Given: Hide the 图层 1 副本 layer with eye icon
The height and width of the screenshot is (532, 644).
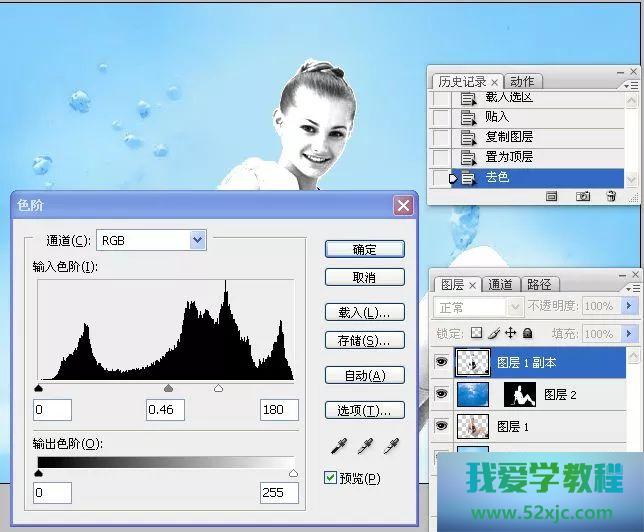Looking at the screenshot, I should (x=441, y=362).
